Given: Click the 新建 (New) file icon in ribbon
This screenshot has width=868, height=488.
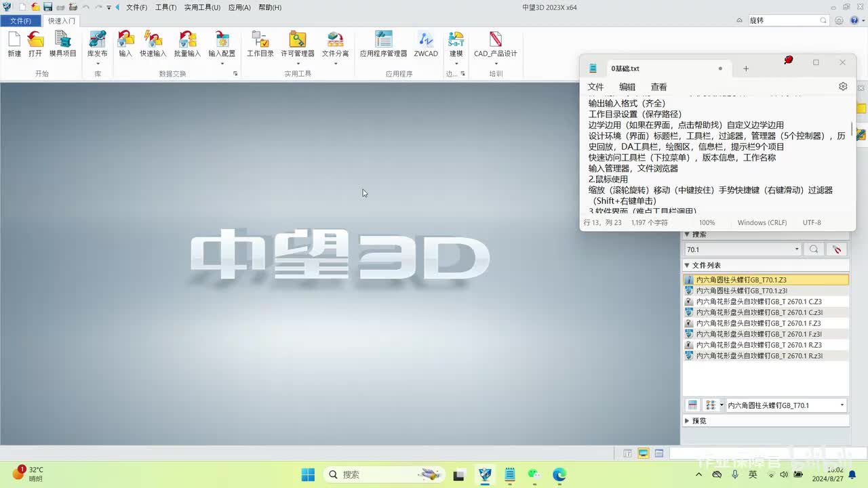Looking at the screenshot, I should [14, 39].
